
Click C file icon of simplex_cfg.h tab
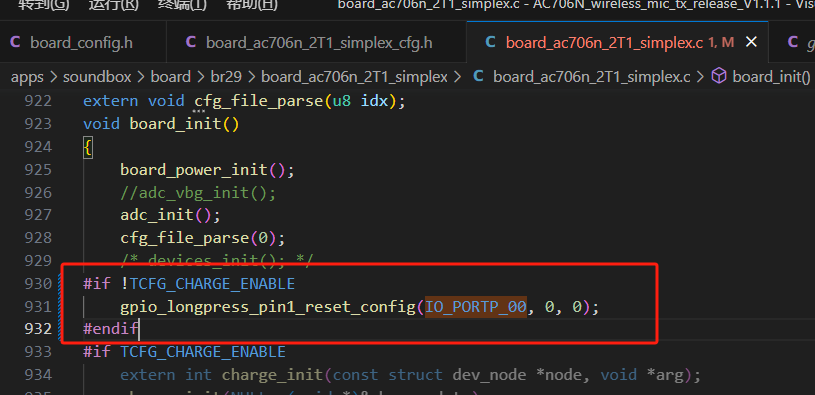pyautogui.click(x=191, y=43)
